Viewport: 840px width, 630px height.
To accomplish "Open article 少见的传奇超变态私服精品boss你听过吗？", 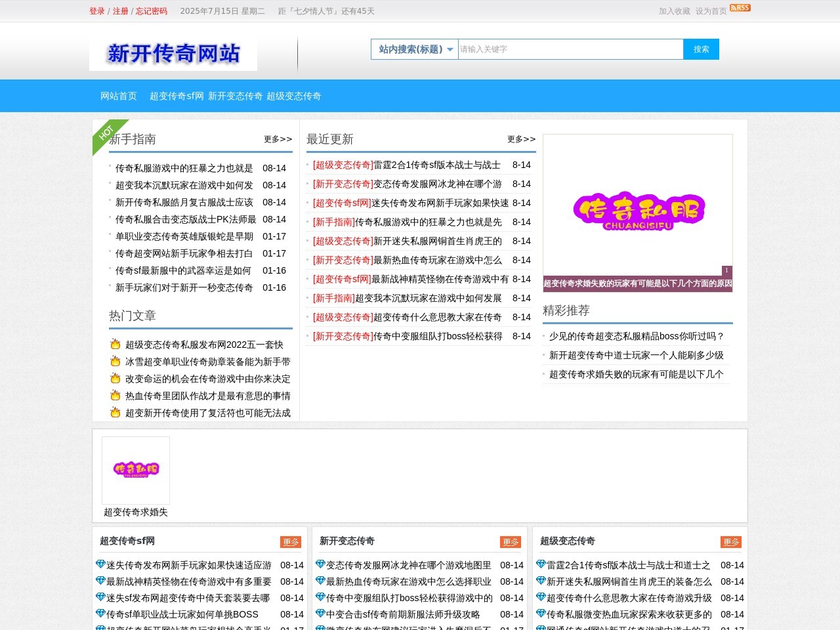I will (637, 336).
